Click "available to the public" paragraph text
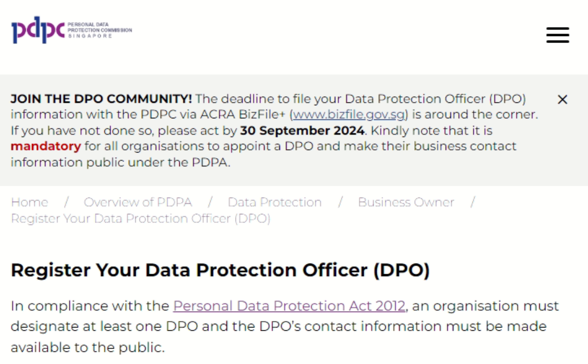This screenshot has height=364, width=588. tap(88, 347)
